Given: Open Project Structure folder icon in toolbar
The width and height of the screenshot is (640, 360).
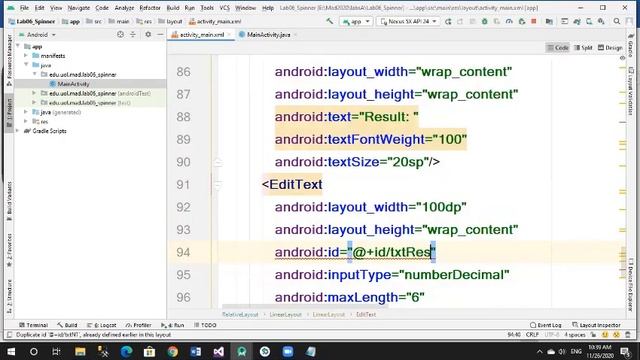Looking at the screenshot, I should (549, 21).
